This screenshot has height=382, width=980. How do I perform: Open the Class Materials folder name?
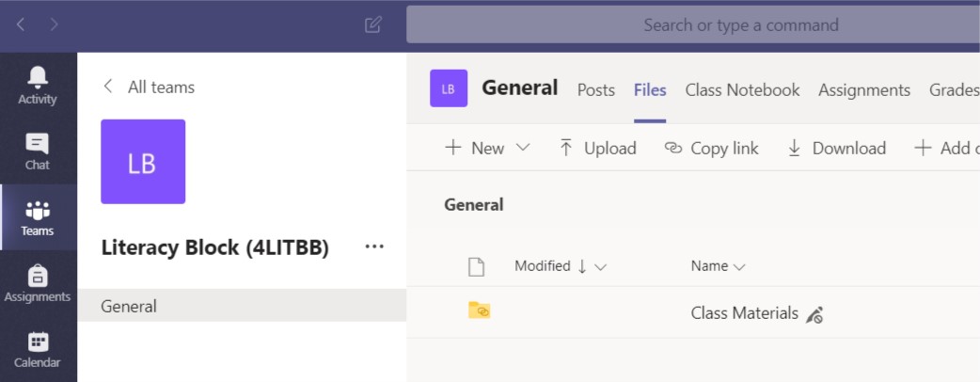coord(744,312)
